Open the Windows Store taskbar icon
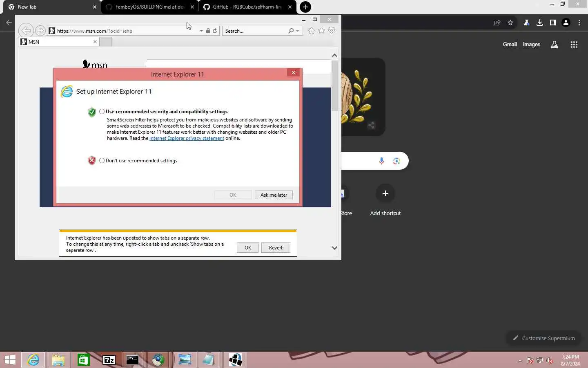This screenshot has width=588, height=368. coord(84,360)
